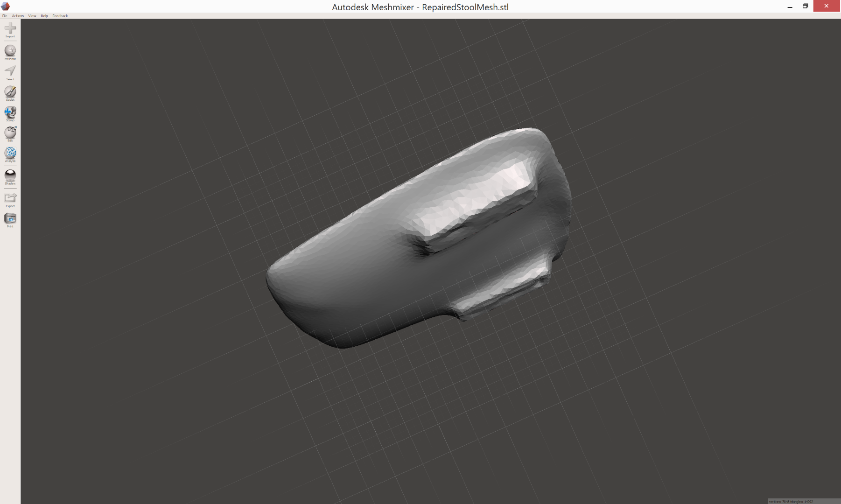Click the vertices and triangles status text
This screenshot has height=504, width=841.
[791, 502]
